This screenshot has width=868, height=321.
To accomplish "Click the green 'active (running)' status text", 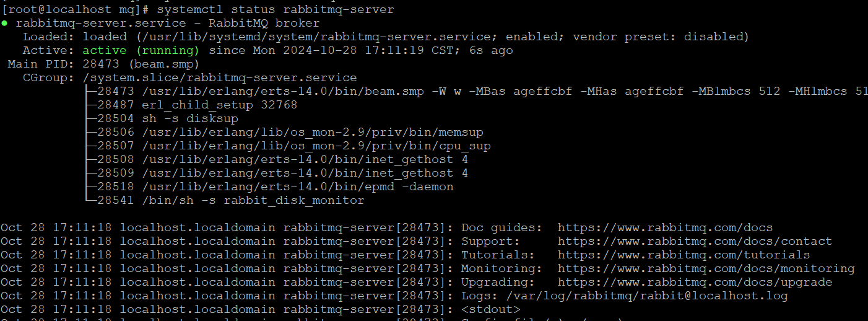I will click(x=141, y=51).
